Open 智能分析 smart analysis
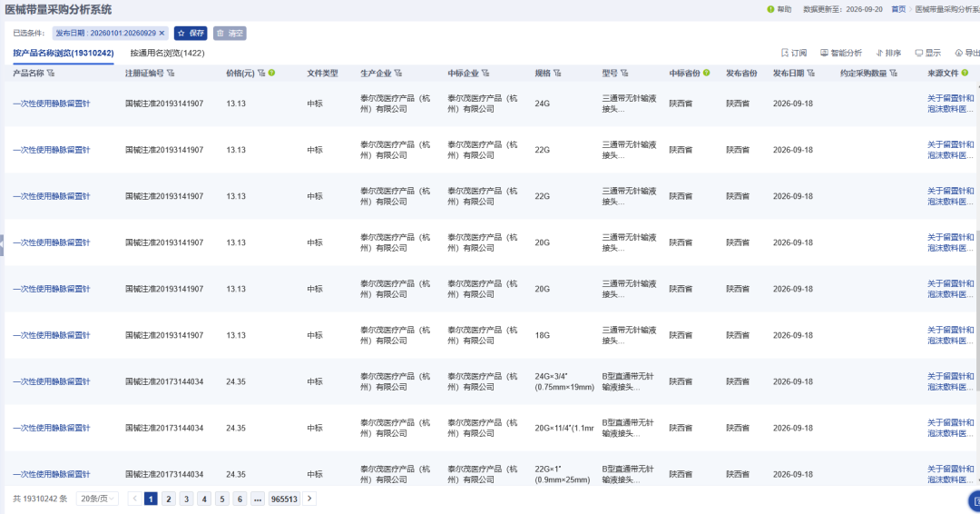This screenshot has height=514, width=980. (x=840, y=54)
